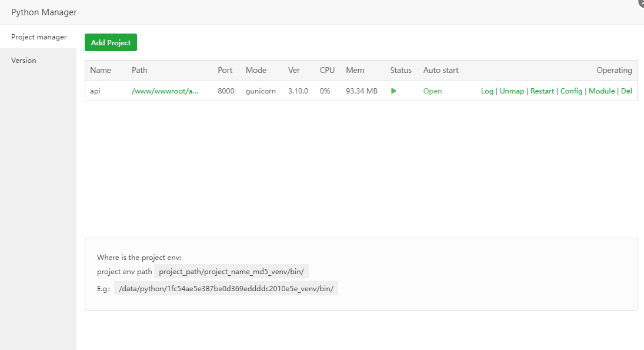
Task: Click the Mem column header
Action: pyautogui.click(x=355, y=71)
